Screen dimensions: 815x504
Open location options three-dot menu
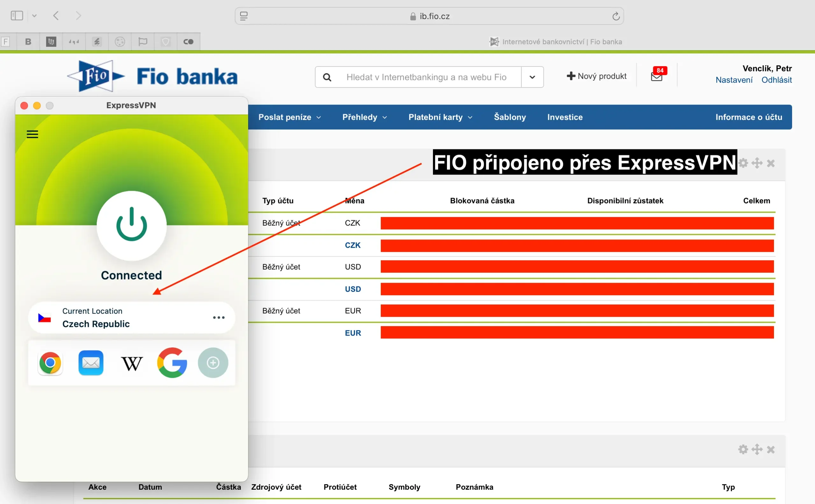(x=219, y=318)
